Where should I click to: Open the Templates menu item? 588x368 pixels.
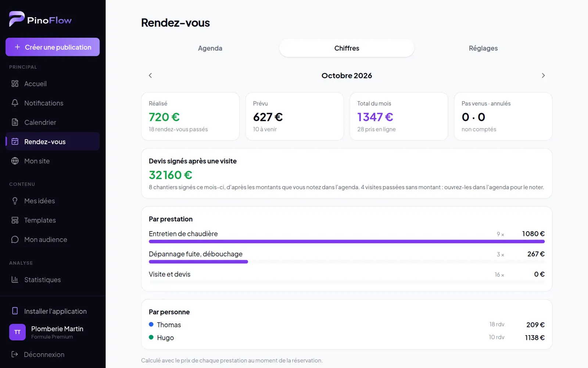click(53, 220)
